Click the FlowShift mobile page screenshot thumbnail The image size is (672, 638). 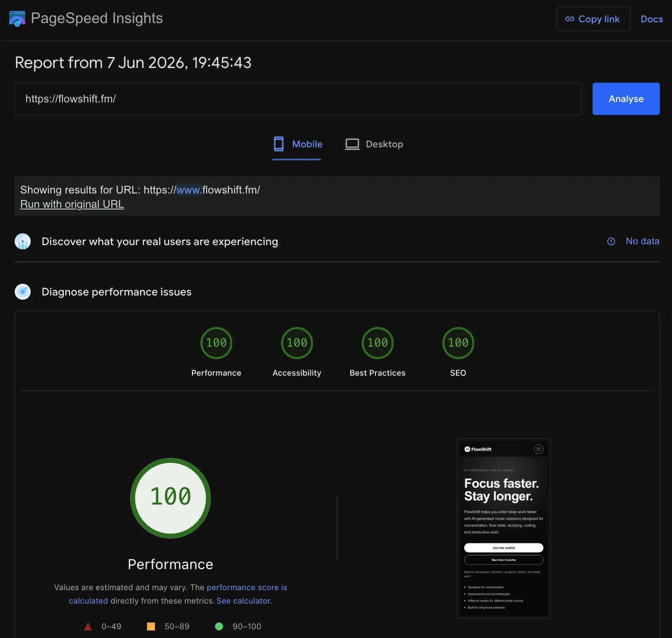click(504, 528)
